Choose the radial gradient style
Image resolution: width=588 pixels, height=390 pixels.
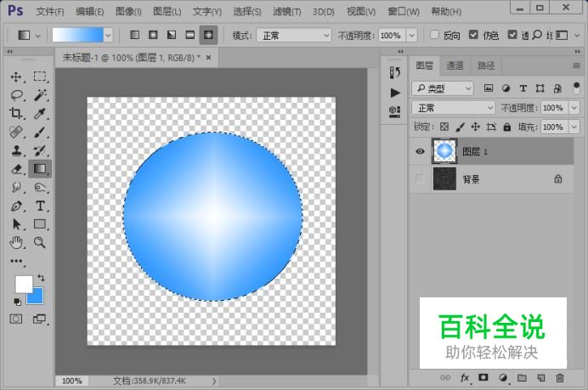click(x=153, y=35)
